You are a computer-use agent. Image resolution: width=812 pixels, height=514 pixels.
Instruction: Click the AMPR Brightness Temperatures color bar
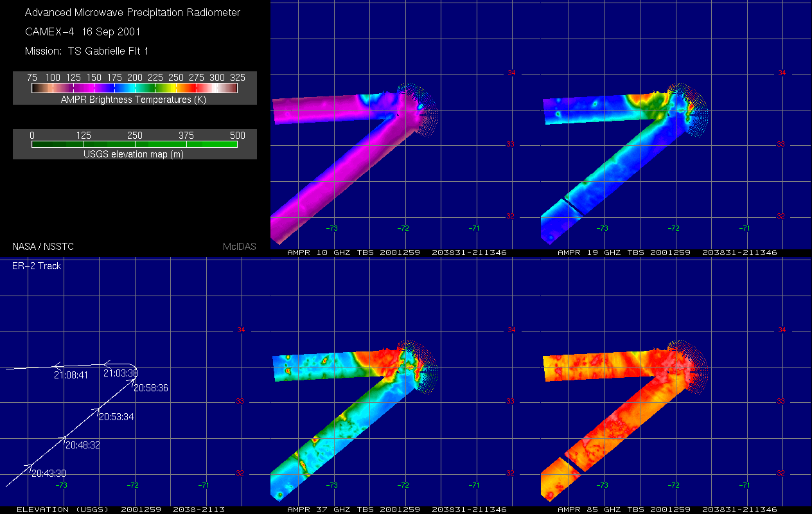[x=135, y=88]
